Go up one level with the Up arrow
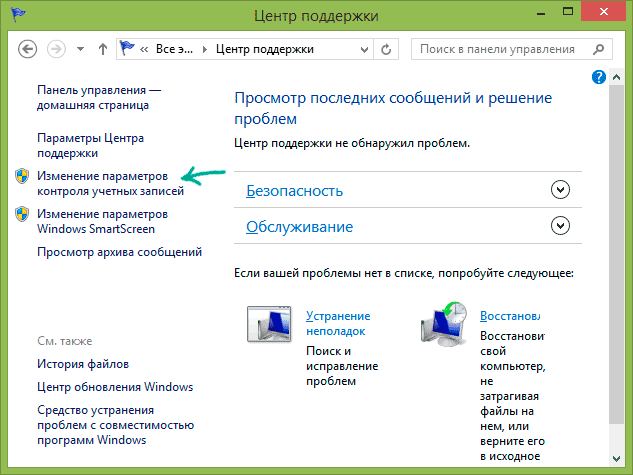Viewport: 633px width, 475px height. tap(103, 49)
